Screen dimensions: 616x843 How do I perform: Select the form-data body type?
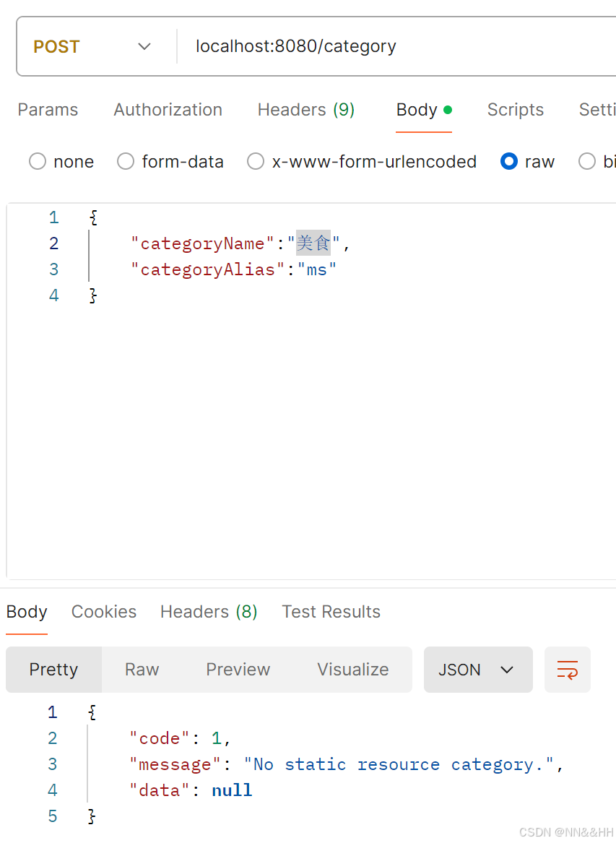tap(170, 161)
